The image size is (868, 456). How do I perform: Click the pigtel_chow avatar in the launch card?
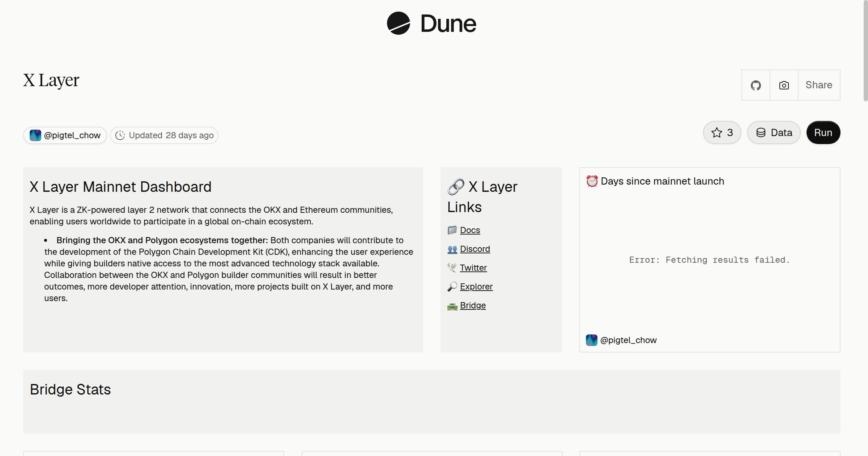tap(592, 340)
